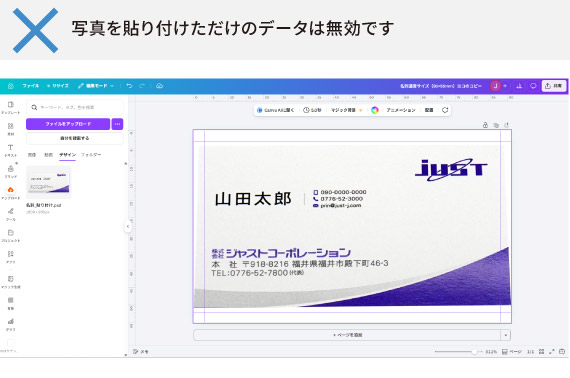570x378 pixels.
Task: Switch to the フォルダー tab
Action: [91, 155]
